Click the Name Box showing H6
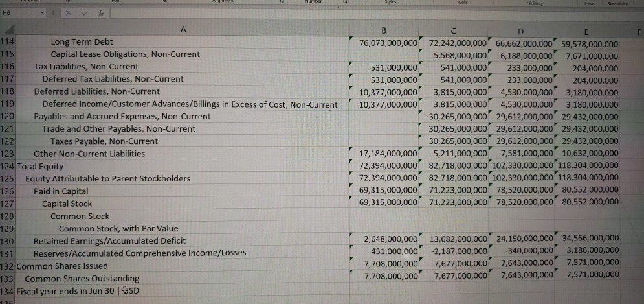 [21, 13]
